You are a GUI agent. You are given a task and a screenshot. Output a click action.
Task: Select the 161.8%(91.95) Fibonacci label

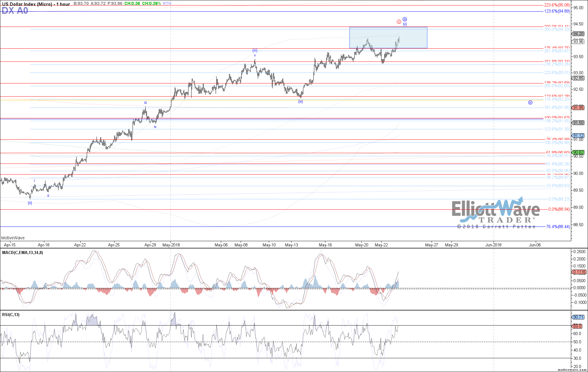click(557, 108)
